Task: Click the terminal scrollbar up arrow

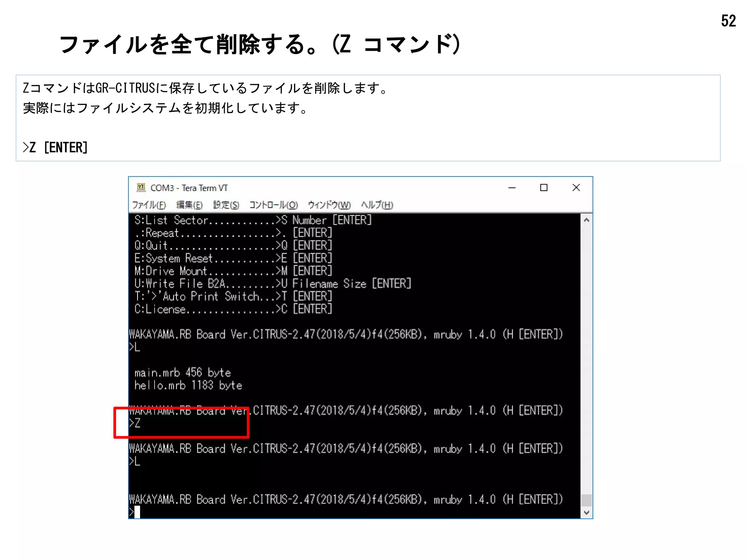Action: [x=587, y=220]
